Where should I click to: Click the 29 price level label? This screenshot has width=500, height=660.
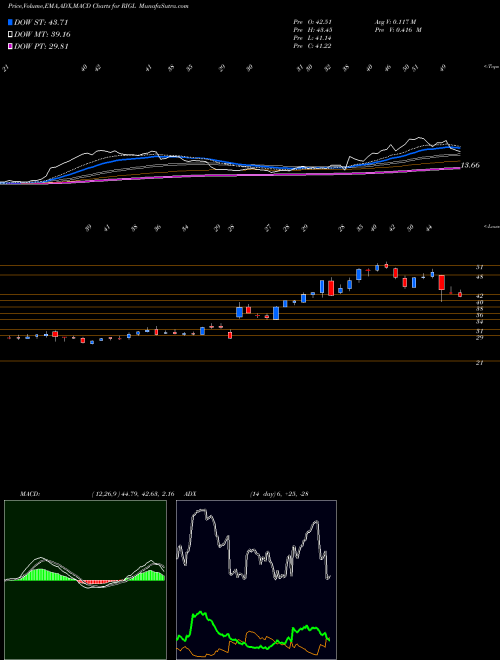coord(479,338)
